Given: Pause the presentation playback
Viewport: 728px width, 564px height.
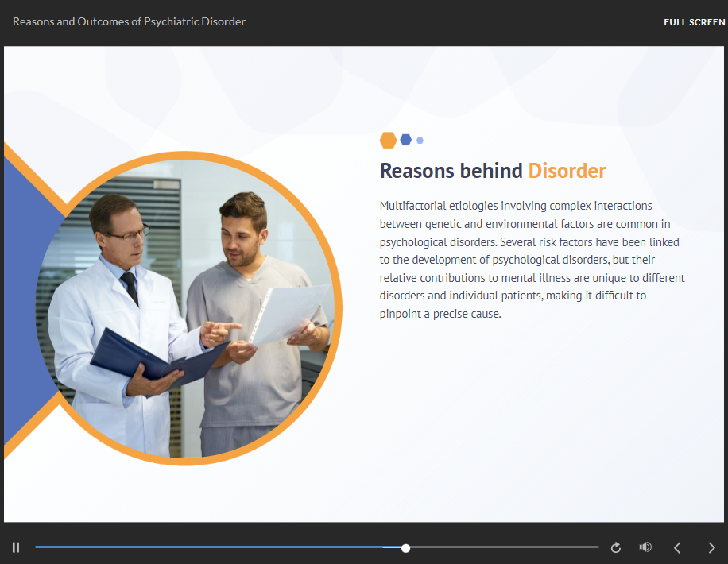Looking at the screenshot, I should (x=16, y=547).
